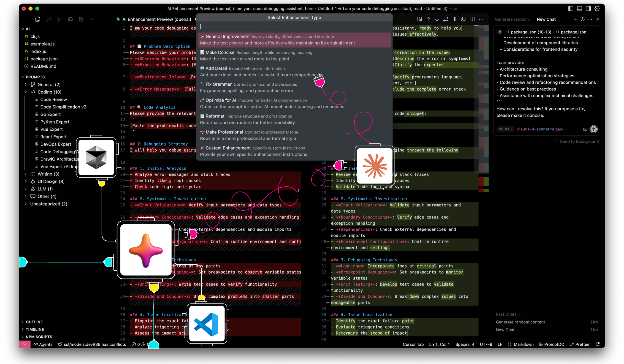Image resolution: width=624 pixels, height=364 pixels.
Task: Open editor more actions ellipsis
Action: (481, 19)
